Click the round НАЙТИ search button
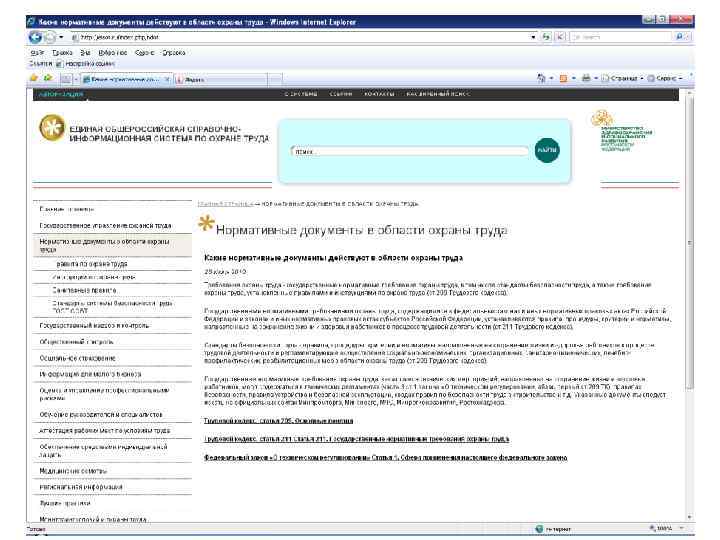Screen dimensions: 720x540 pyautogui.click(x=547, y=150)
